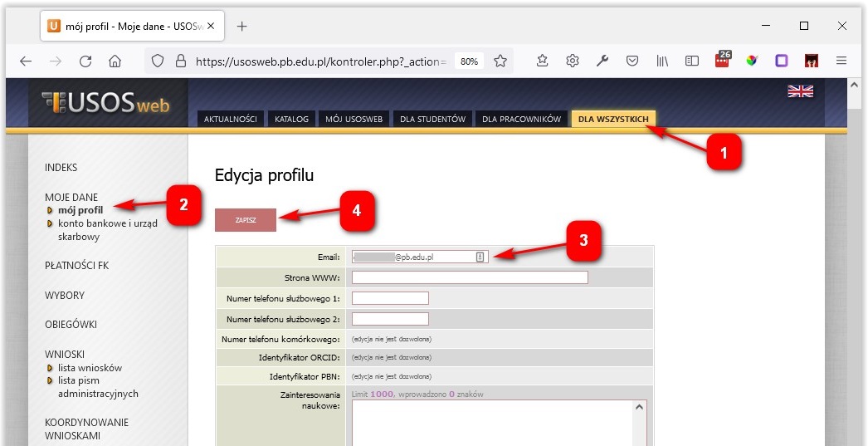Click the purple square extension icon
The image size is (868, 446).
[x=782, y=61]
